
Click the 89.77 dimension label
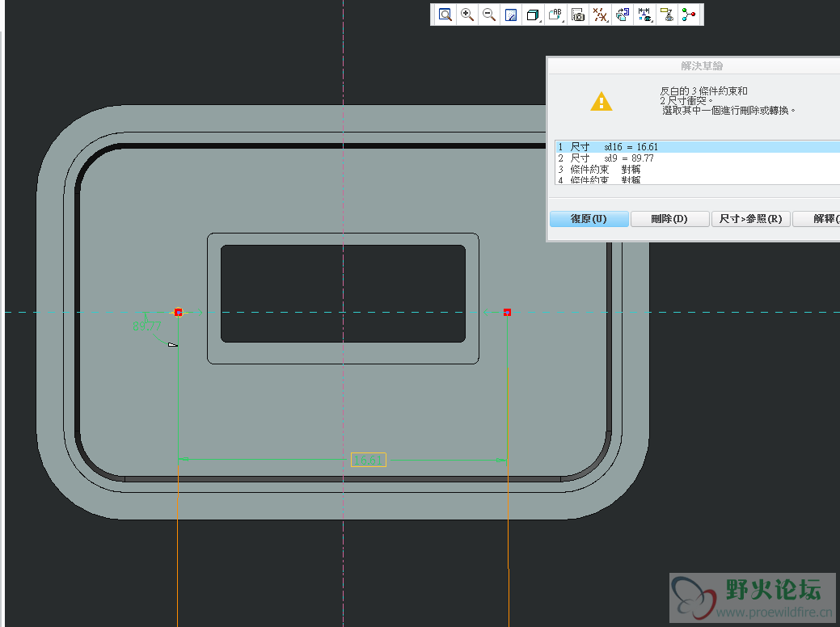[x=147, y=326]
